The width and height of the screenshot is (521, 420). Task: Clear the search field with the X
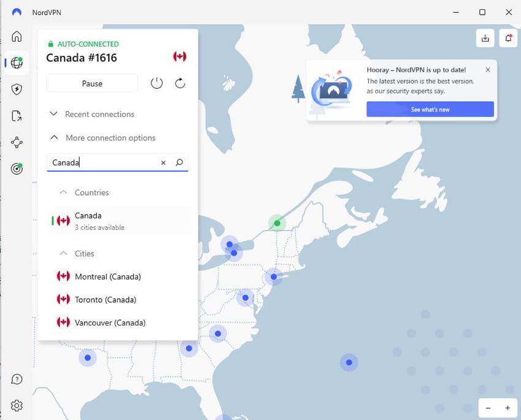(163, 162)
